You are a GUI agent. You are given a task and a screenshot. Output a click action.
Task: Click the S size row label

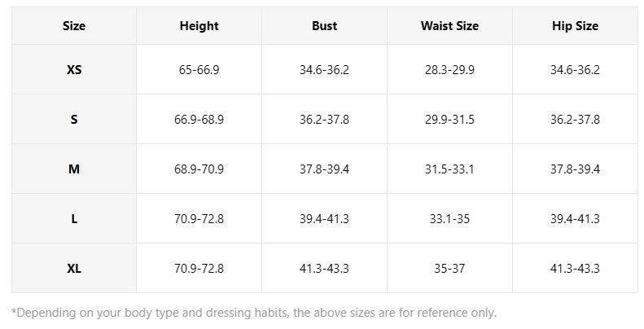point(74,119)
